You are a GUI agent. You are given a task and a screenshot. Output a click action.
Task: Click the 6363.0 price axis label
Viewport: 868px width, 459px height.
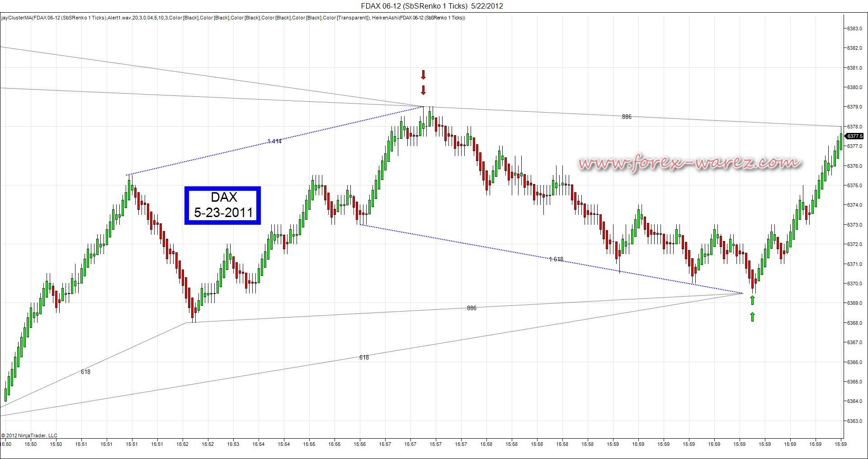[854, 421]
